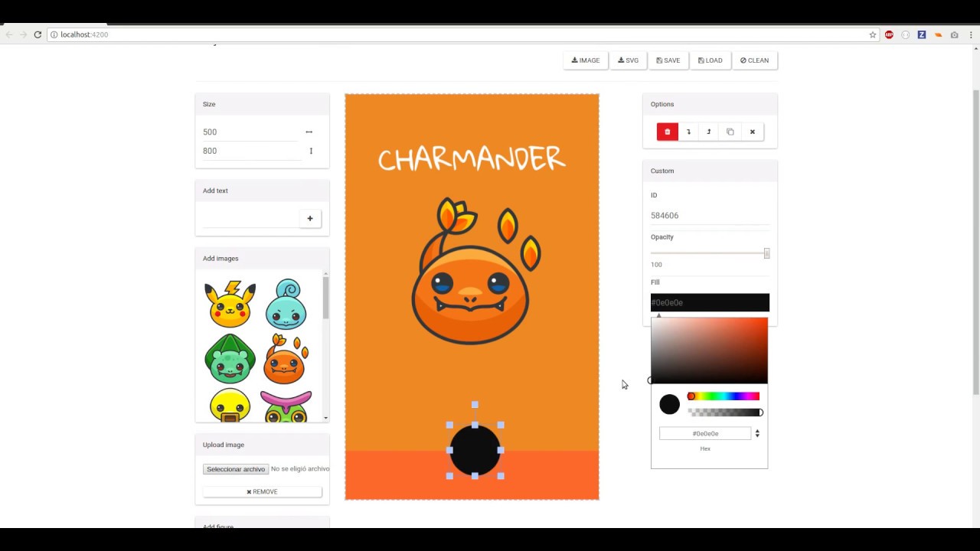Click the 'Options' panel header
Viewport: 980px width, 551px height.
point(710,104)
